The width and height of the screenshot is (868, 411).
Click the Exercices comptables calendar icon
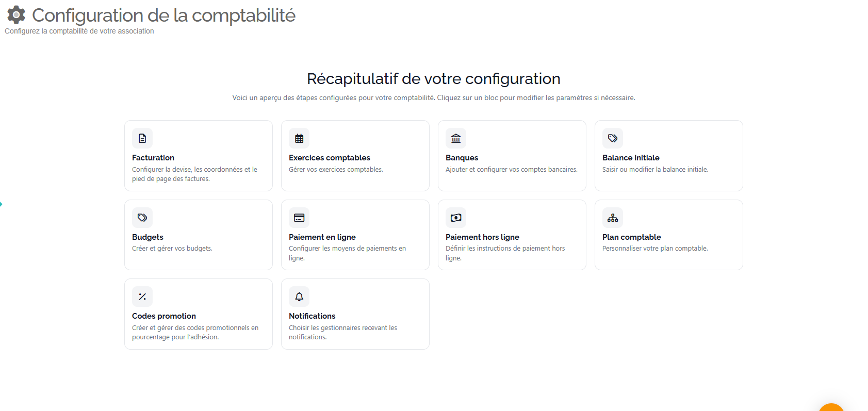coord(299,138)
